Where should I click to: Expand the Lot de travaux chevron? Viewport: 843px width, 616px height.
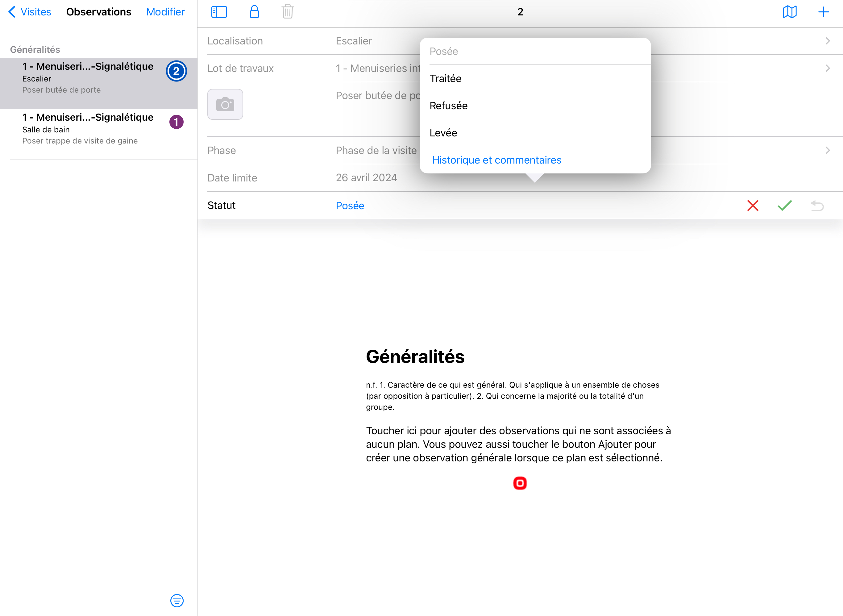[827, 68]
